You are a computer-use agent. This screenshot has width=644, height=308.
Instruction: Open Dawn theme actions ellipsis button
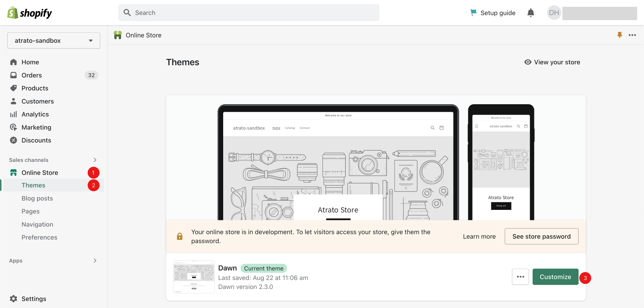tap(520, 277)
